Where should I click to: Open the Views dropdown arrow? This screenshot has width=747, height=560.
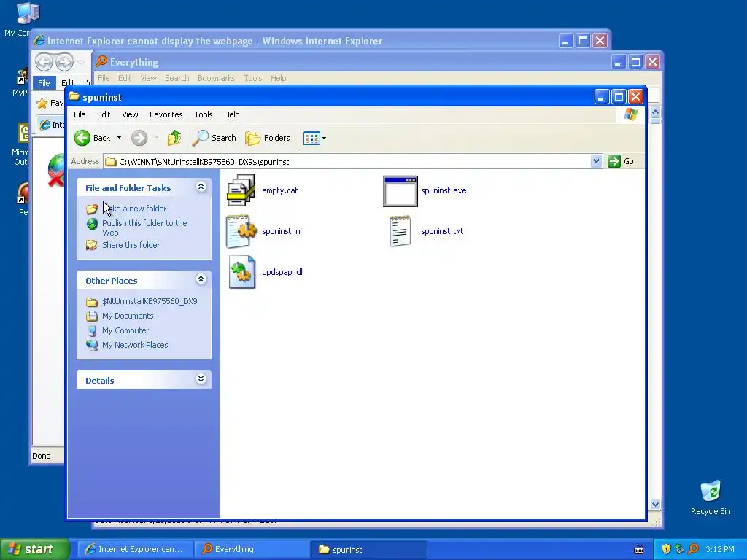click(x=325, y=138)
